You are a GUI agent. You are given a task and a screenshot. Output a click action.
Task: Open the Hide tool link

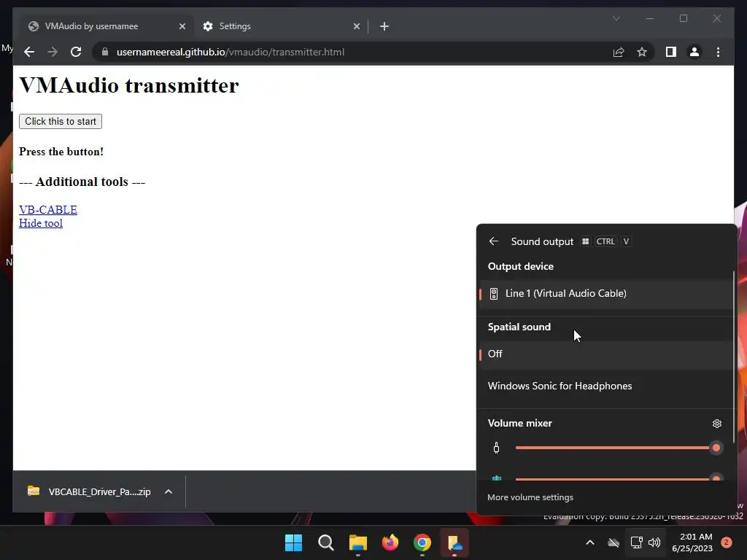point(41,223)
